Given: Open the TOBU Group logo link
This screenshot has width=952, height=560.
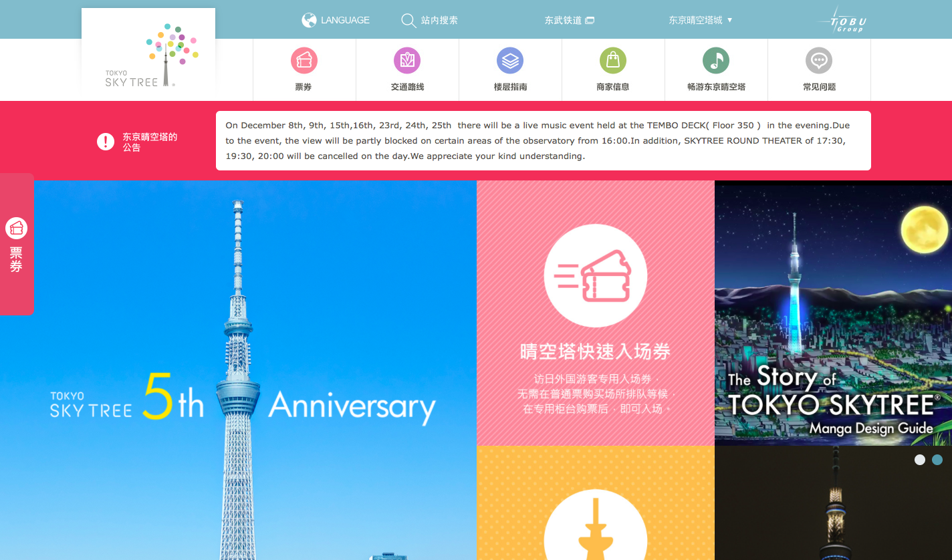Looking at the screenshot, I should [842, 20].
